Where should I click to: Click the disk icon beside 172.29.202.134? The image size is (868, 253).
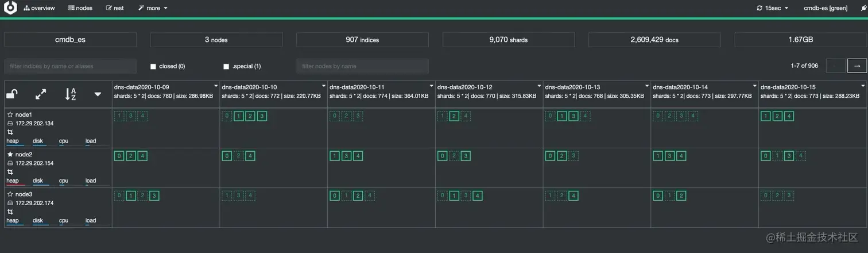tap(10, 124)
